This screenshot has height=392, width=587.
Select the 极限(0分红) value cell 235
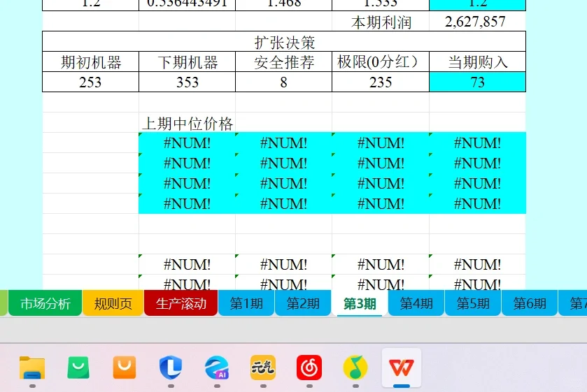(x=381, y=82)
